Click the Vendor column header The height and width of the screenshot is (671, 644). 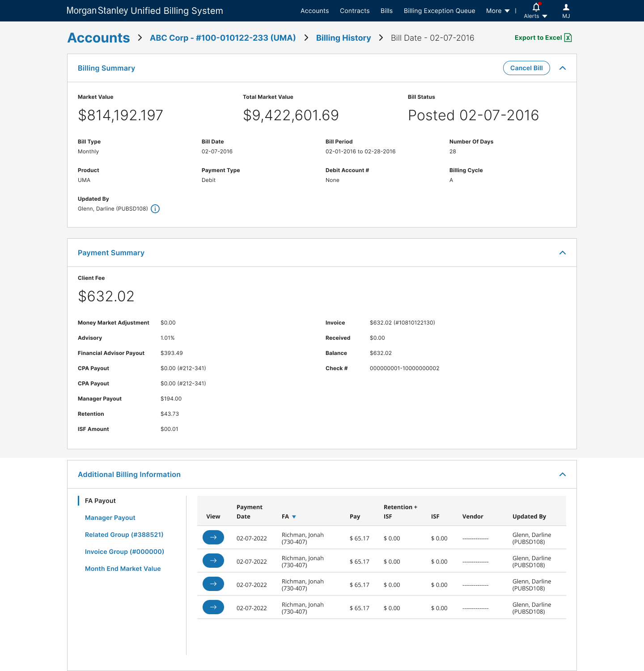pyautogui.click(x=473, y=516)
